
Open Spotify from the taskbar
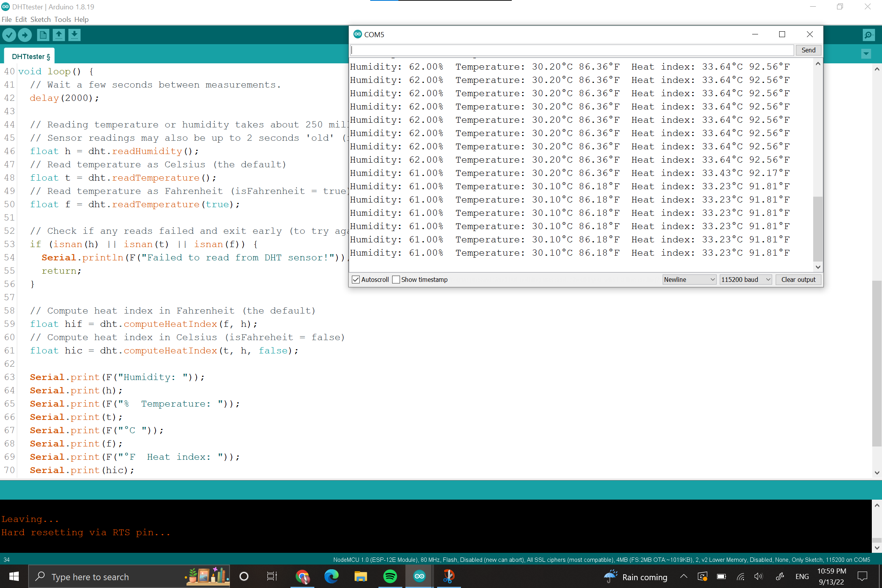390,576
